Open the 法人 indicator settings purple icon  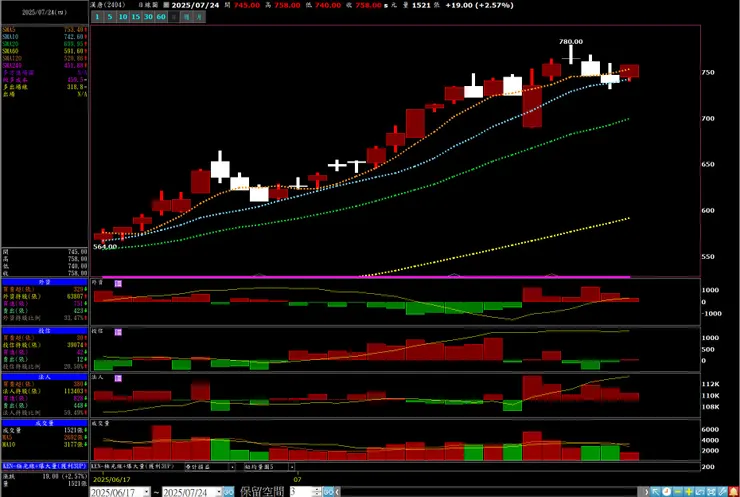click(118, 379)
